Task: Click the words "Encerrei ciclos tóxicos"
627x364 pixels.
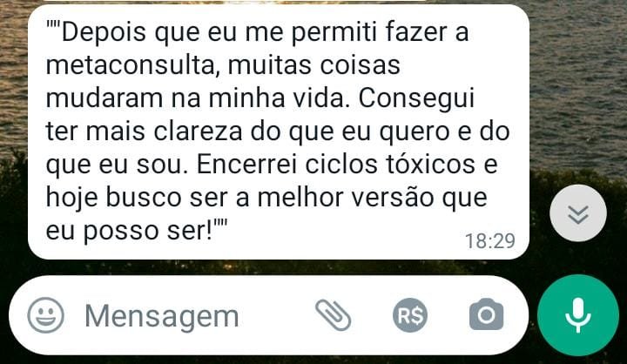Action: pyautogui.click(x=336, y=165)
